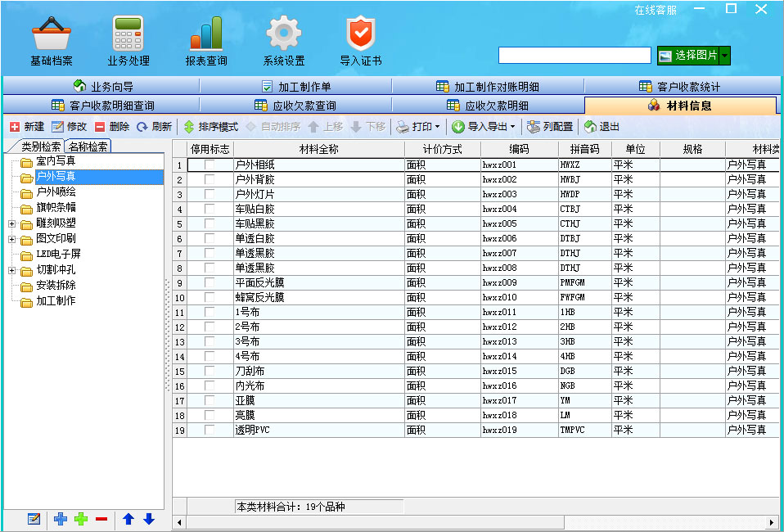Tick 停用标志 checkbox for 户外相纸
The height and width of the screenshot is (532, 784).
point(210,165)
